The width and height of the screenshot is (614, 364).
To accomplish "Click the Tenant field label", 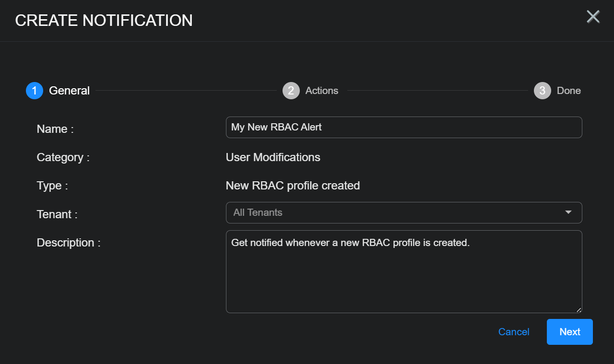I will [57, 214].
